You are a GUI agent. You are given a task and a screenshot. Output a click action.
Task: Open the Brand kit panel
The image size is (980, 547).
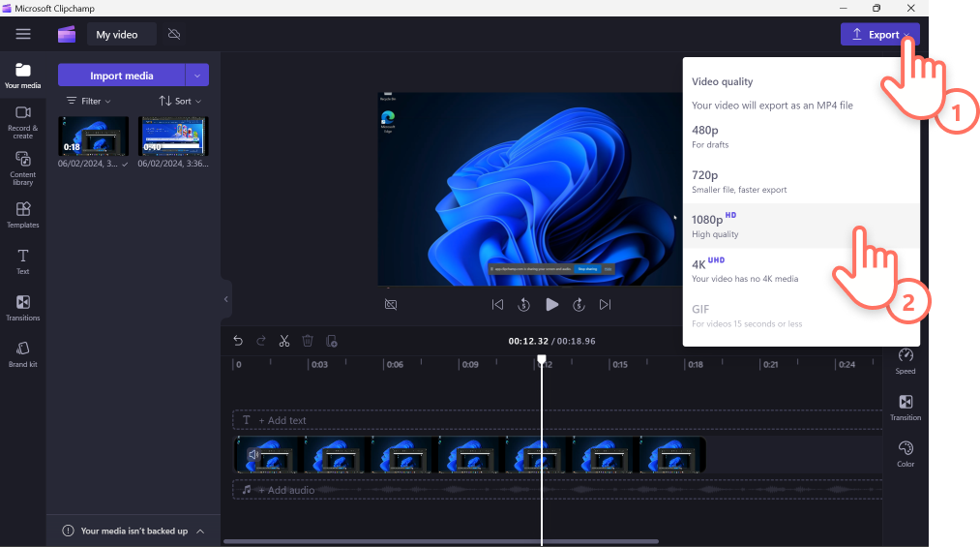(22, 353)
